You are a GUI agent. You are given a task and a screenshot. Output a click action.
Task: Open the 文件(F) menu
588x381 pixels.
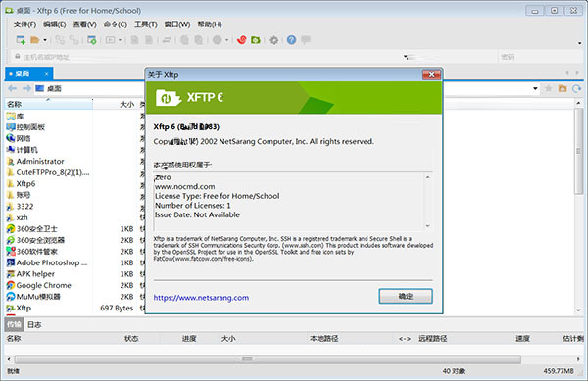coord(24,24)
